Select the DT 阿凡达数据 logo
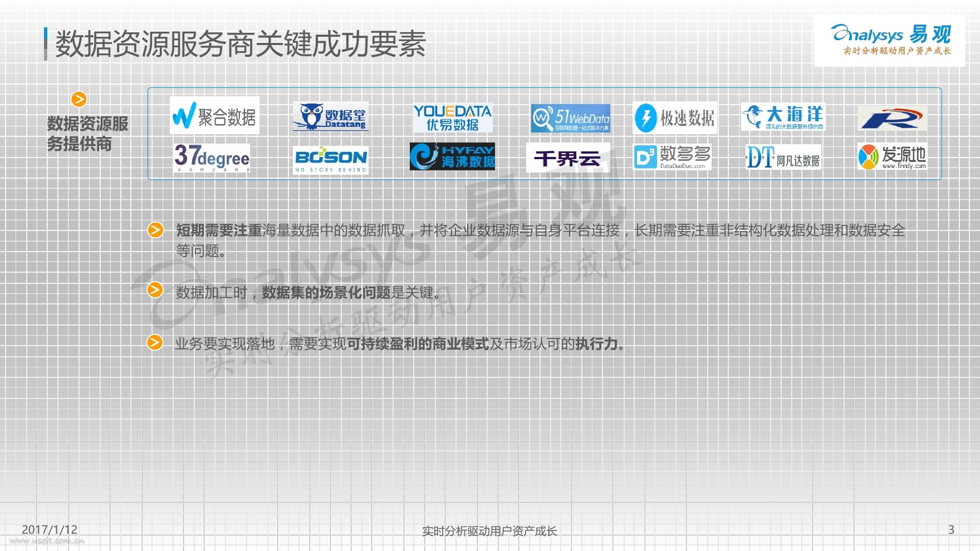Viewport: 980px width, 551px height. [783, 158]
